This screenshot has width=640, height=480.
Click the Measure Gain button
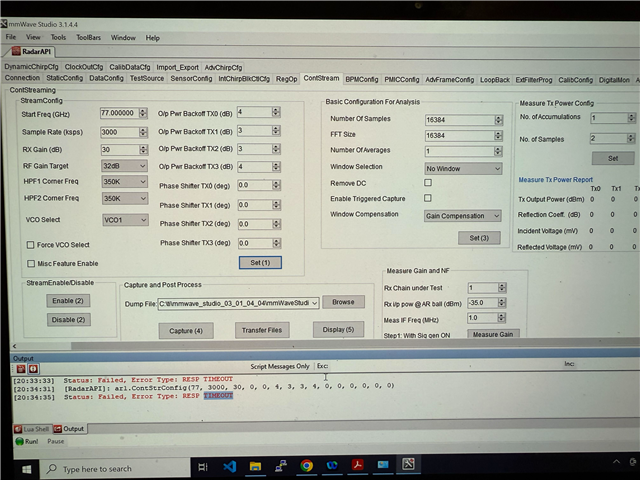[x=493, y=334]
